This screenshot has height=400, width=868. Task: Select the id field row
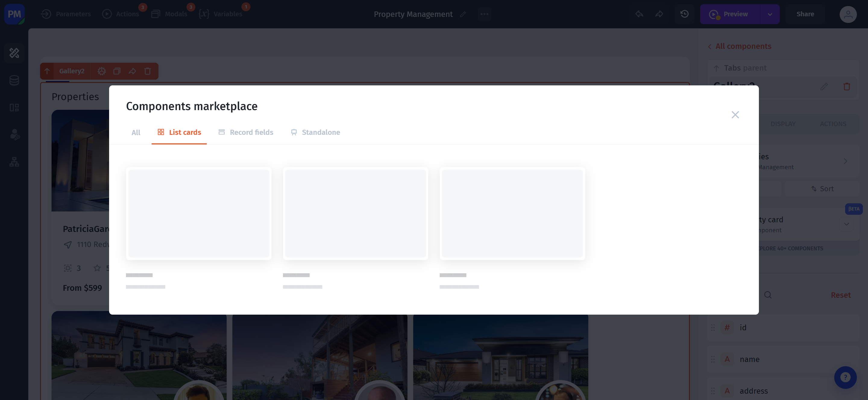(x=783, y=328)
